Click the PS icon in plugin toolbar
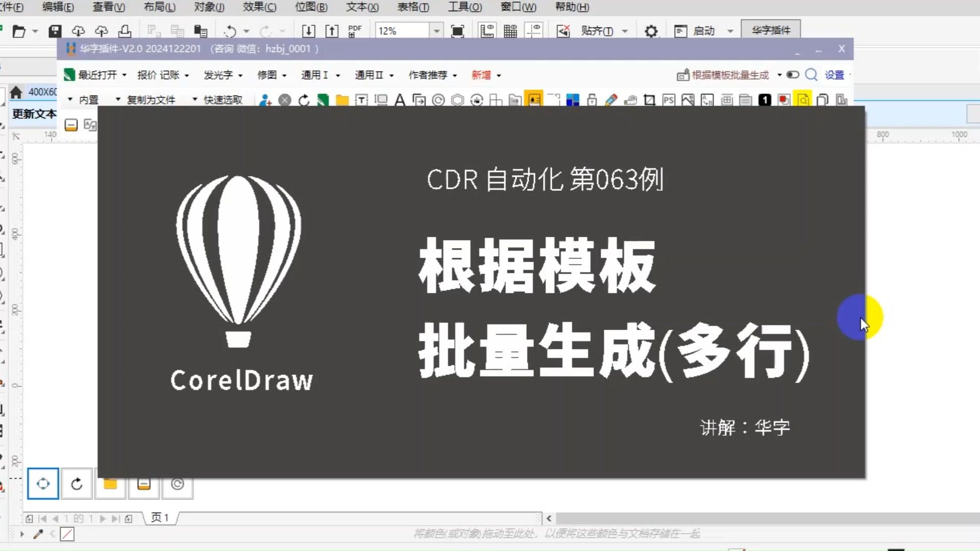Image resolution: width=980 pixels, height=551 pixels. click(x=669, y=100)
